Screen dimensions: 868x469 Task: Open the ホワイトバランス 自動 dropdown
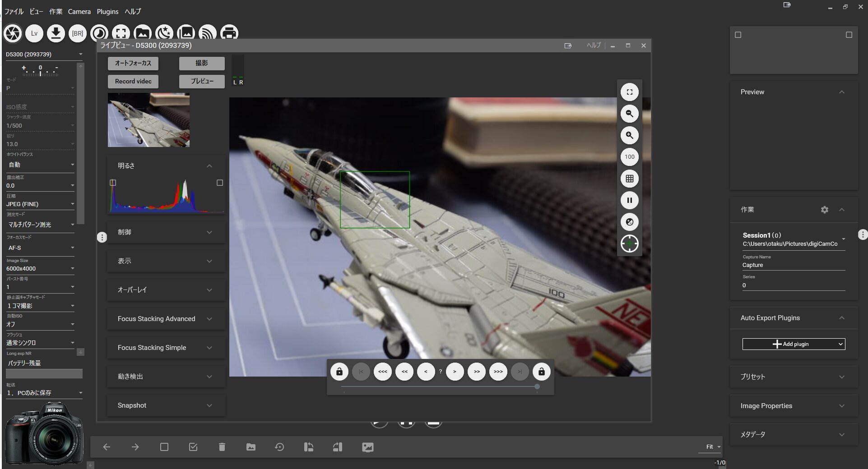[x=40, y=165]
